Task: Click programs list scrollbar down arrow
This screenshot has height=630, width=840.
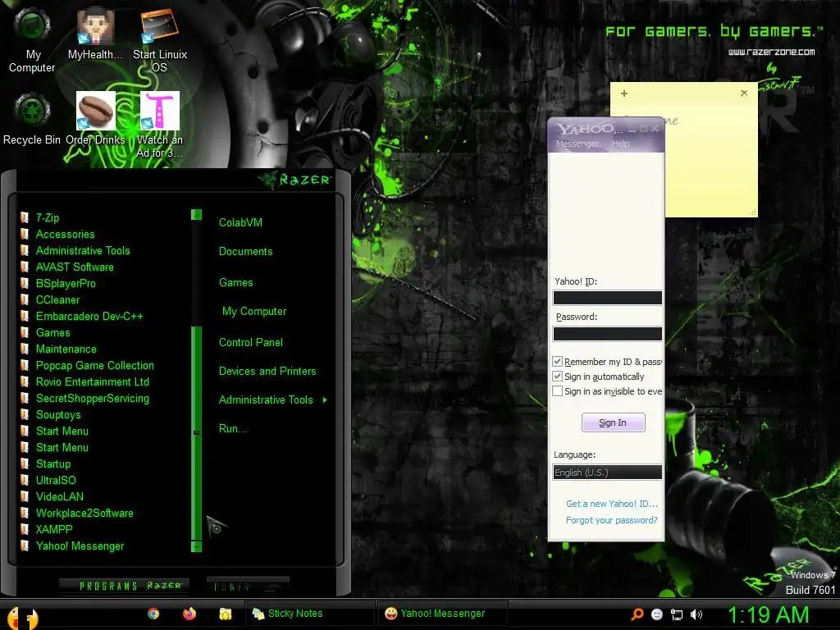Action: pos(197,546)
